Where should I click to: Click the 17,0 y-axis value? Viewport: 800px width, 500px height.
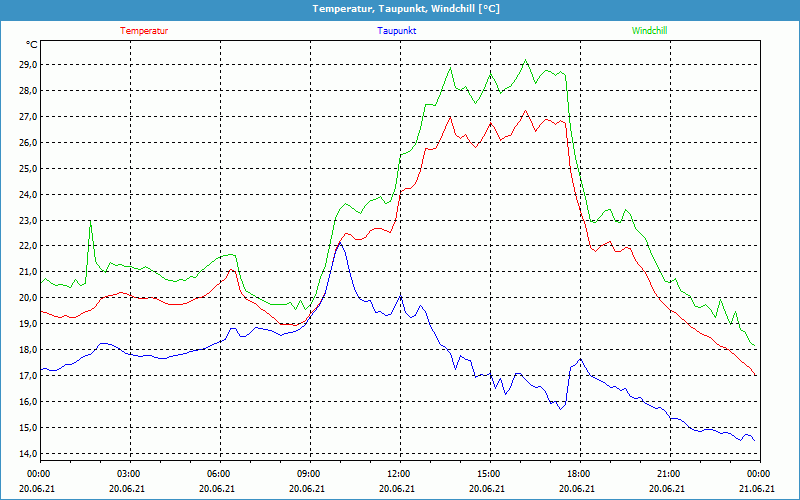point(29,376)
